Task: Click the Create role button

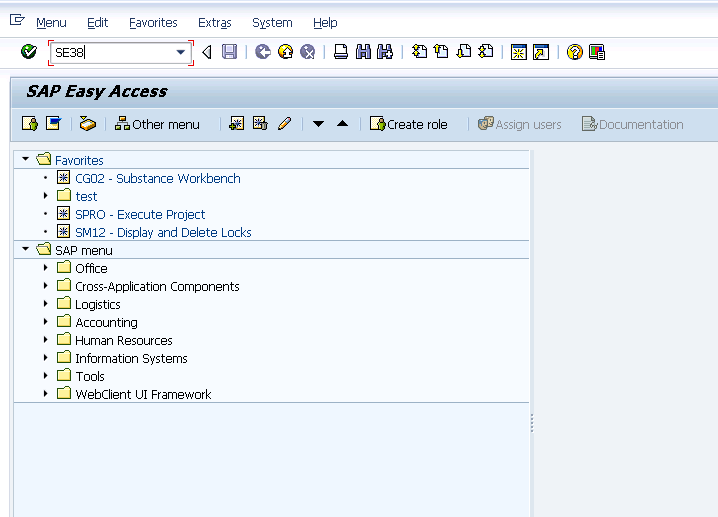Action: [x=408, y=124]
